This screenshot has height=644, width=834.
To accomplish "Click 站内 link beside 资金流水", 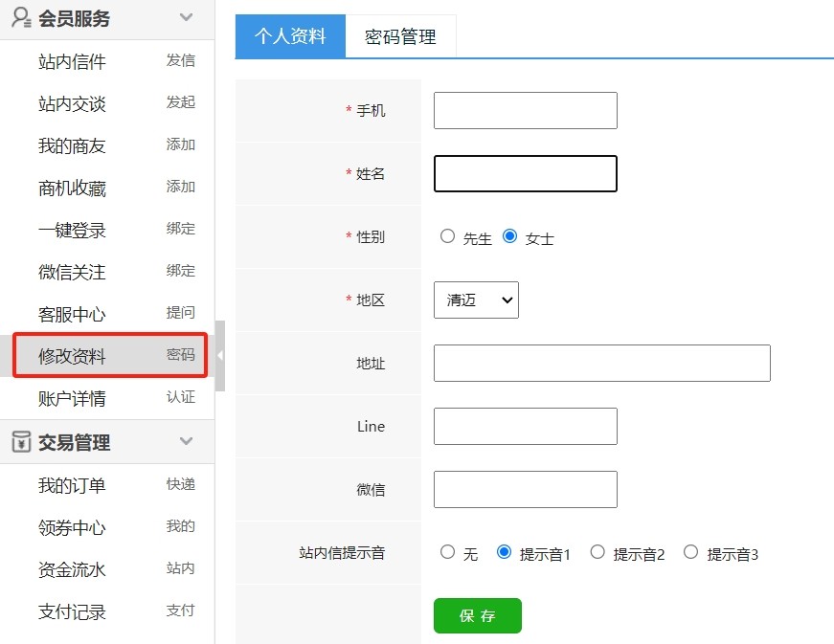I will click(181, 567).
